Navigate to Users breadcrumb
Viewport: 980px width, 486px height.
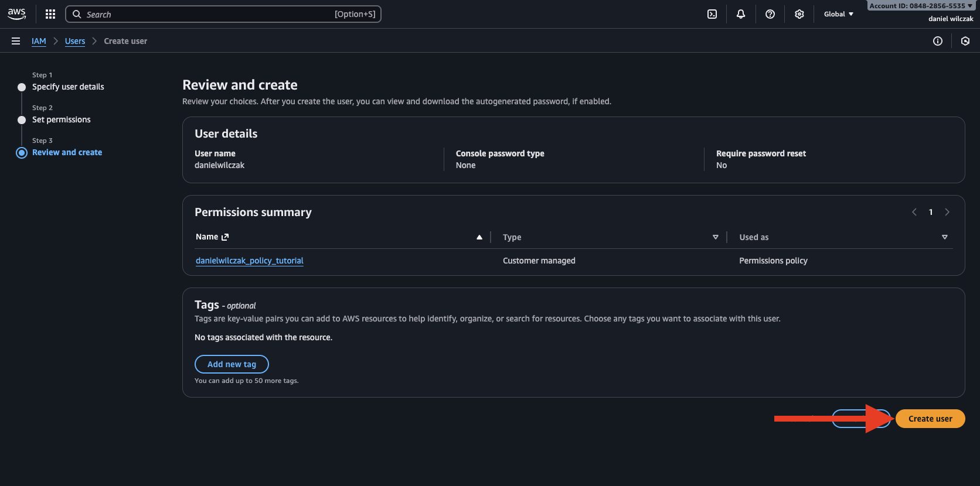(75, 41)
